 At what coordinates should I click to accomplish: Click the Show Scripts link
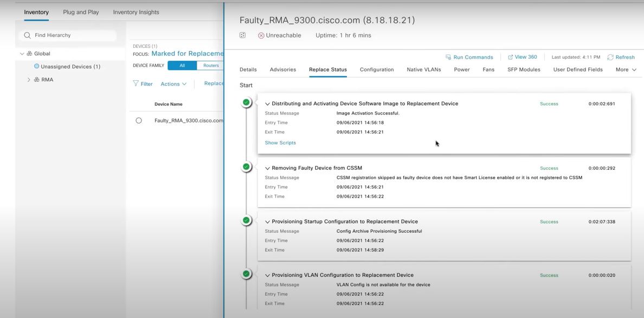tap(280, 142)
